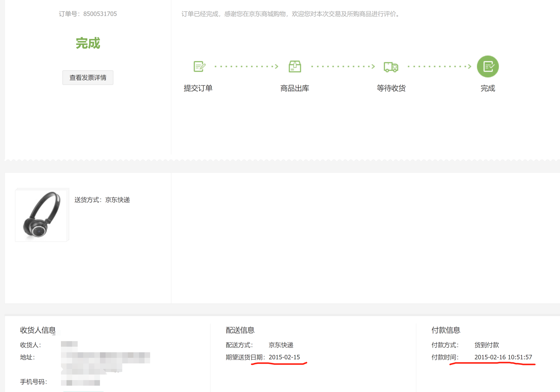The height and width of the screenshot is (392, 560).
Task: Click order number 8500531705
Action: pyautogui.click(x=100, y=14)
